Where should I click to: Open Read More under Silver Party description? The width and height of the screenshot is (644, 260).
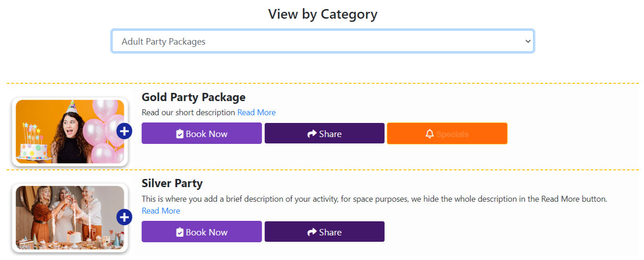(161, 211)
